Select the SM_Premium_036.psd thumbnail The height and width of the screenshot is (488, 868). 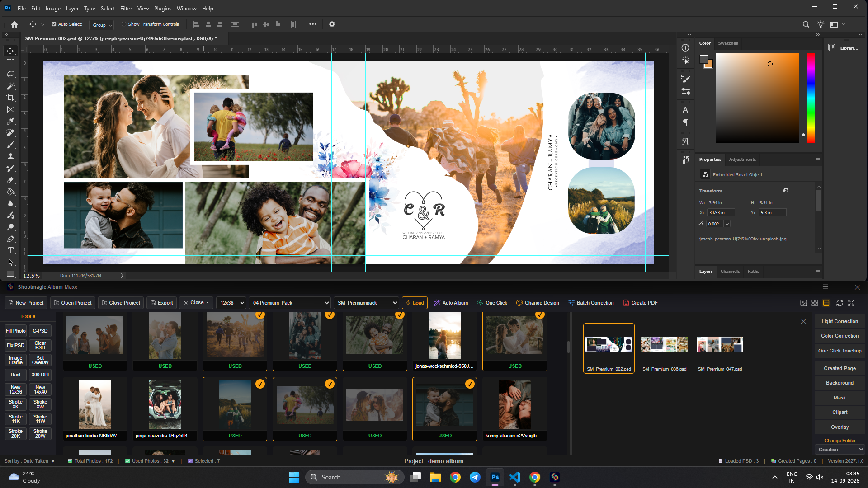pos(664,348)
